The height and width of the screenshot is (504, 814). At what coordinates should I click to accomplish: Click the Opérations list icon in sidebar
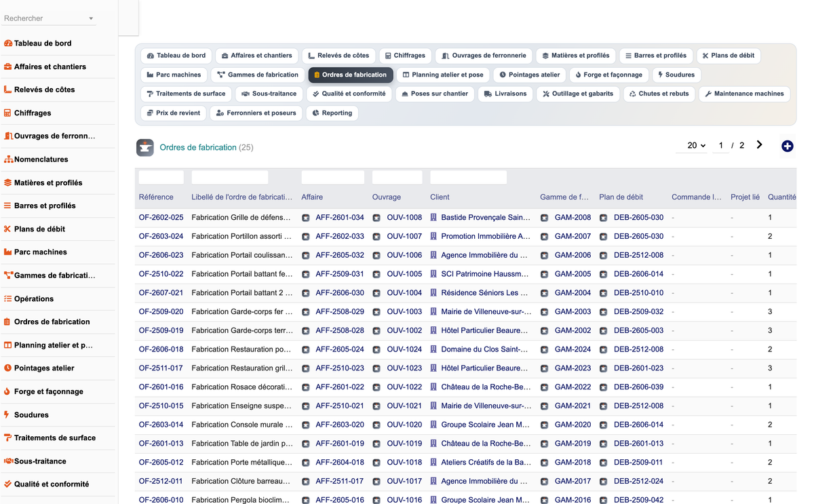click(x=8, y=298)
